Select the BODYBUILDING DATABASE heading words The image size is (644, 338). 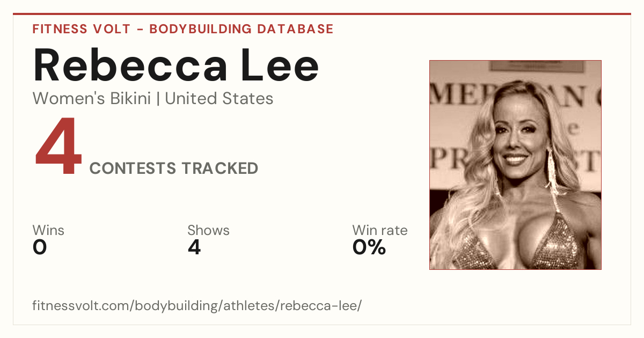pos(241,29)
